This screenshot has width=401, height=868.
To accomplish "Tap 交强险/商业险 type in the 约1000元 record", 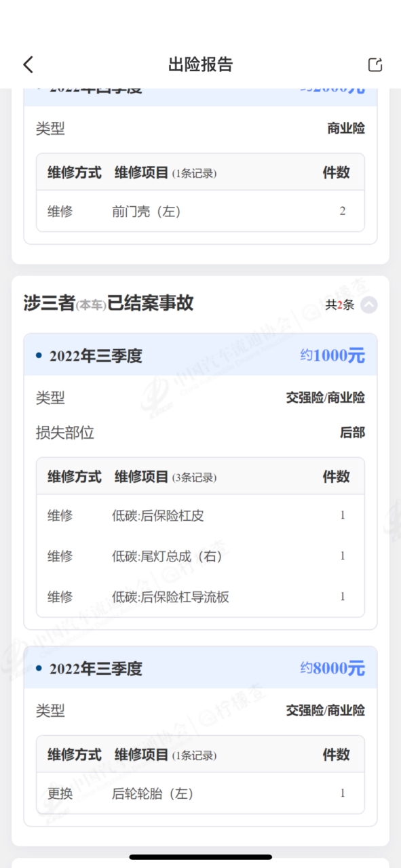I will [325, 398].
